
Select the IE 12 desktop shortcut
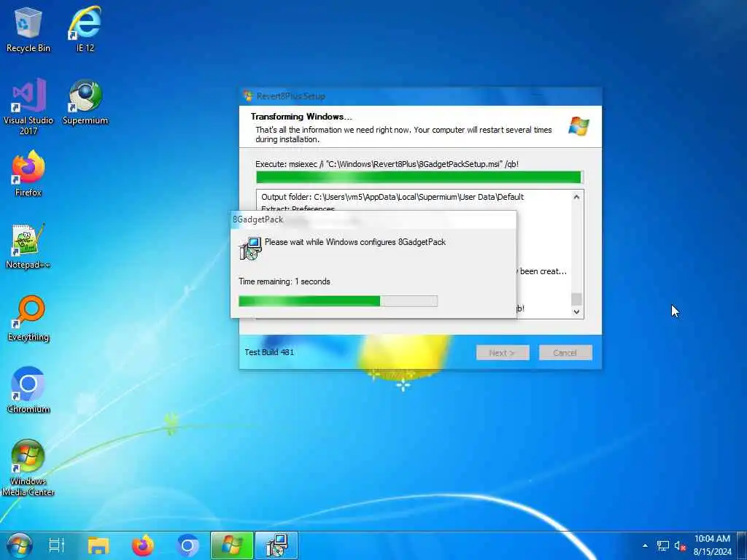(x=85, y=29)
